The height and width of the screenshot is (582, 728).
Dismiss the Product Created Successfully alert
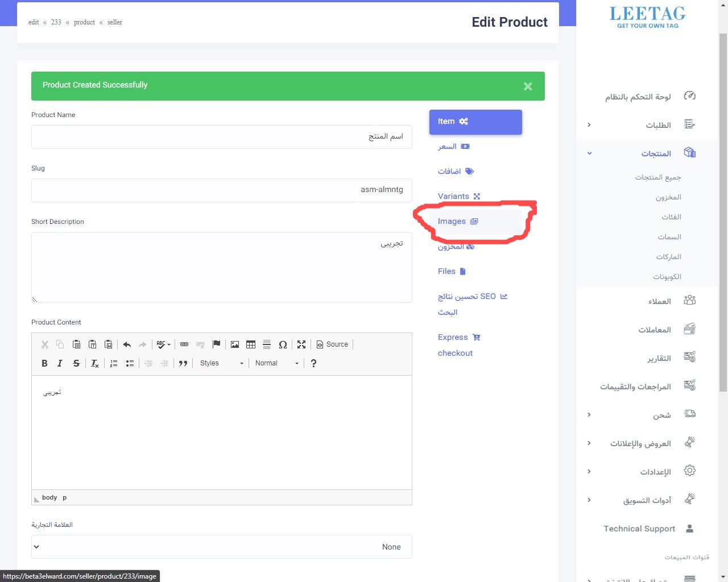(x=528, y=86)
